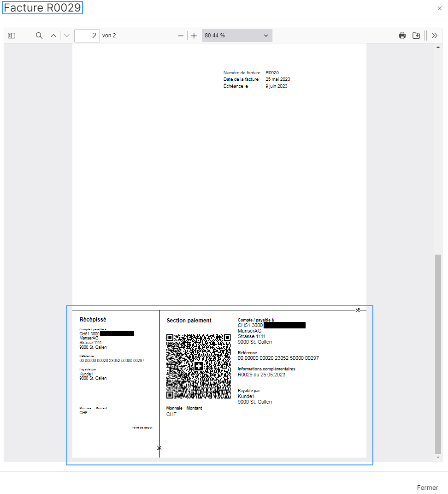This screenshot has width=448, height=494.
Task: Close the Facture R0029 dialog
Action: [440, 8]
